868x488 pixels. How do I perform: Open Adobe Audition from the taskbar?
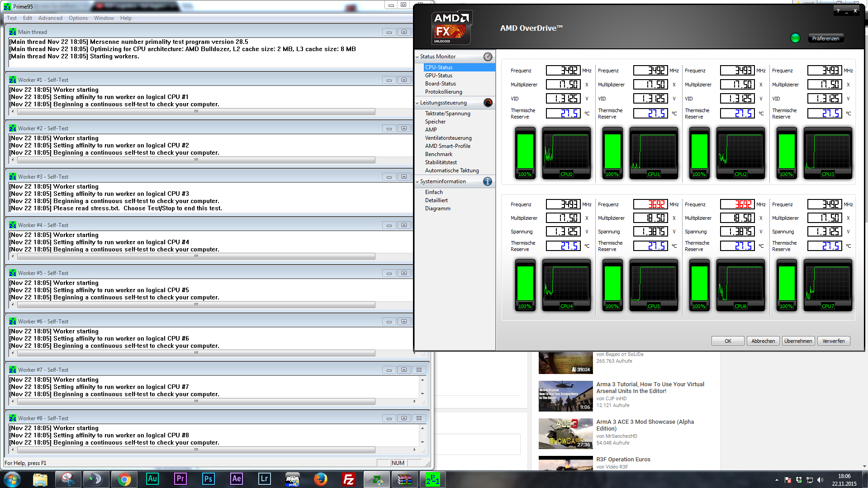(x=152, y=479)
